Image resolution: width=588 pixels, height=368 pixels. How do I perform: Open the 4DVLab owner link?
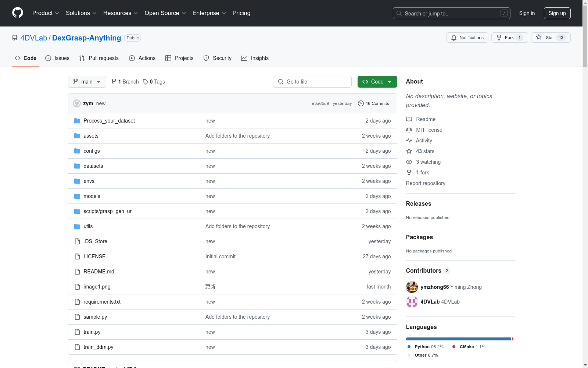(x=34, y=38)
